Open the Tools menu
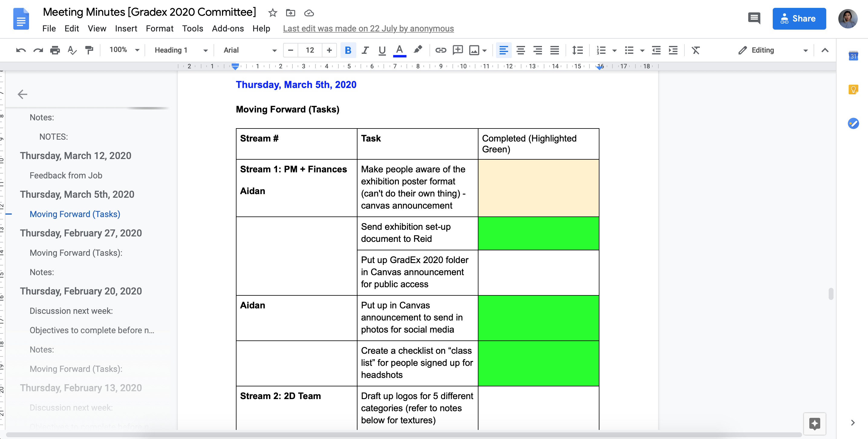This screenshot has height=439, width=868. coord(193,29)
